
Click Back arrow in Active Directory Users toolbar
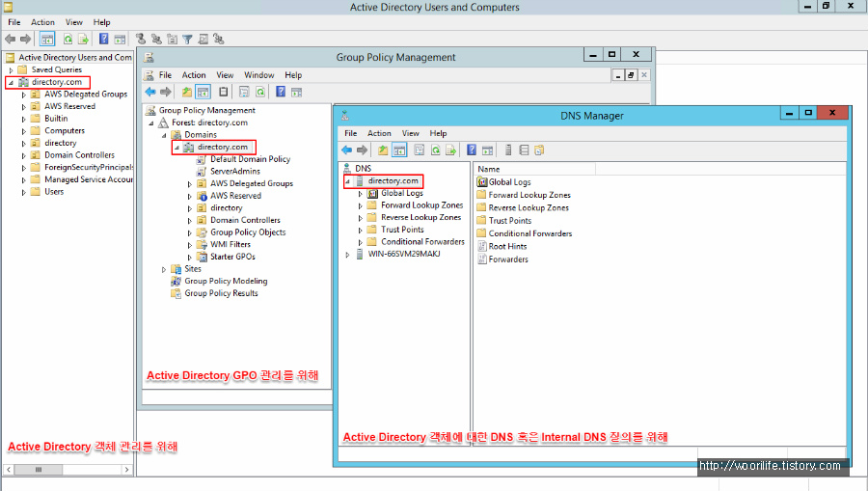[x=10, y=39]
